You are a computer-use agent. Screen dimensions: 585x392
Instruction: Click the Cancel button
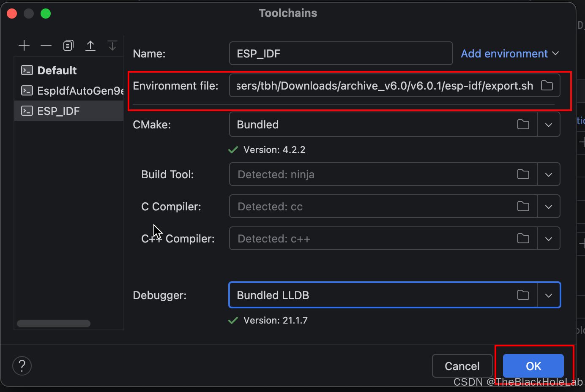[462, 366]
